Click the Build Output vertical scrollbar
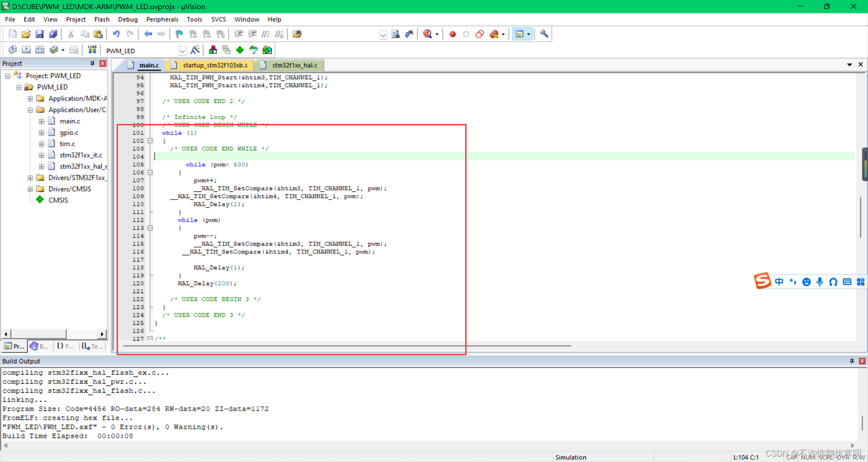 (862, 423)
